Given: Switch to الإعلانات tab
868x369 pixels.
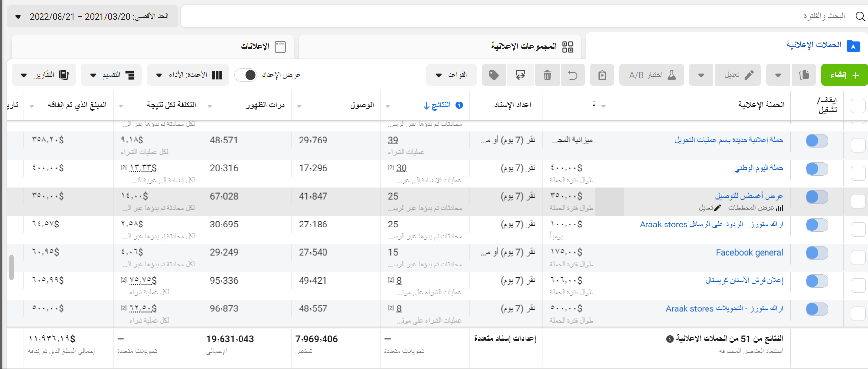Looking at the screenshot, I should [x=262, y=47].
